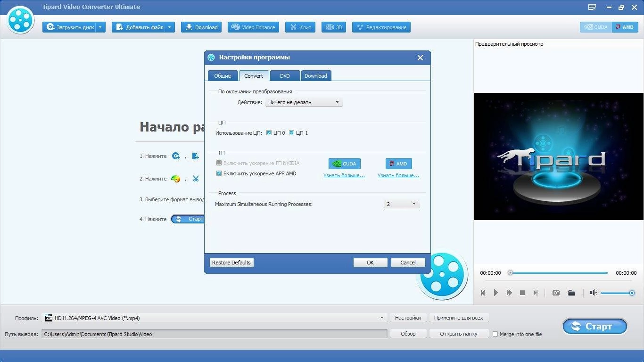Expand the Загрузить диск dropdown arrow
Image resolution: width=644 pixels, height=362 pixels.
pyautogui.click(x=100, y=27)
